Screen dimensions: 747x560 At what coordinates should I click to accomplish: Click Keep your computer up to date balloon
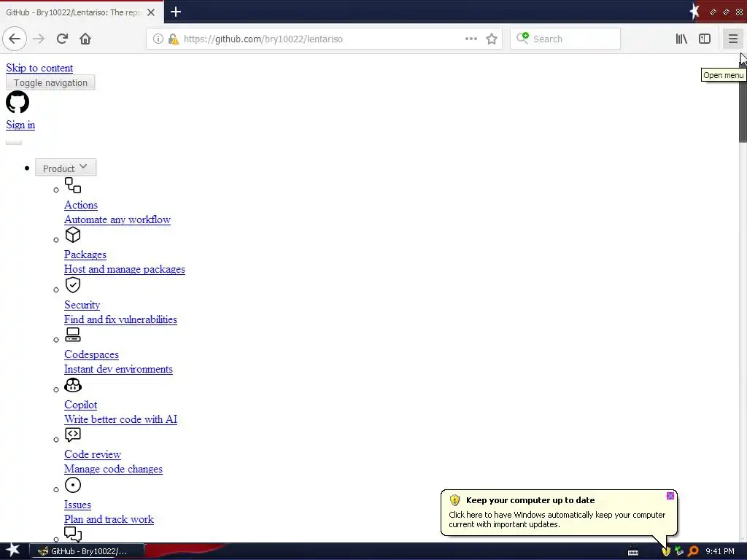(x=559, y=513)
